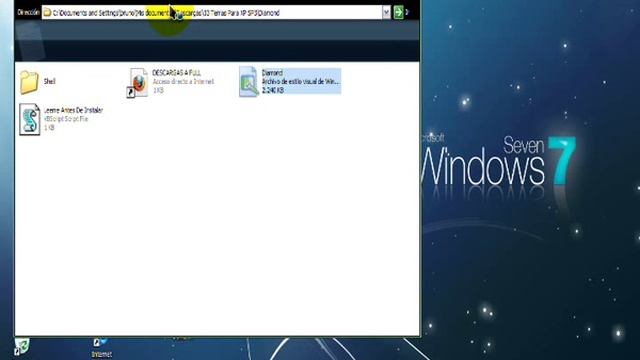The image size is (640, 360).
Task: Click the folder icon inside the address bar
Action: pos(47,13)
